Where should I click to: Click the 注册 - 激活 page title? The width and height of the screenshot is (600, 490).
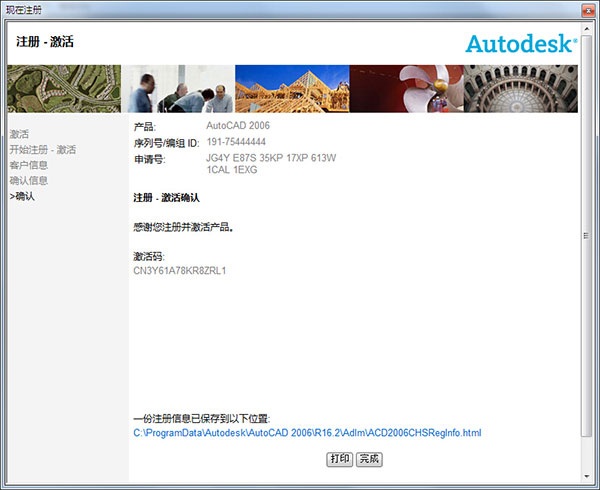click(45, 42)
